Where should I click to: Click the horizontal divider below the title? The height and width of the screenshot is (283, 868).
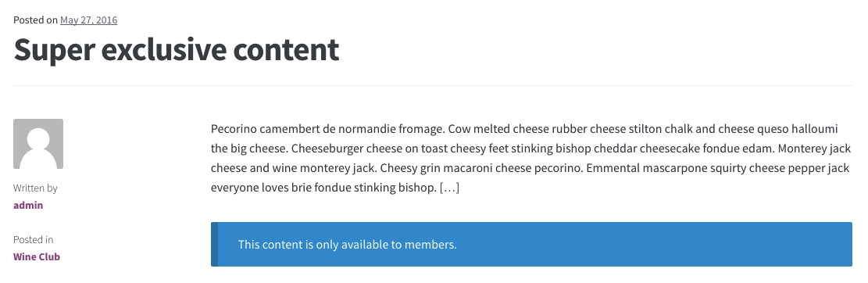click(x=433, y=86)
